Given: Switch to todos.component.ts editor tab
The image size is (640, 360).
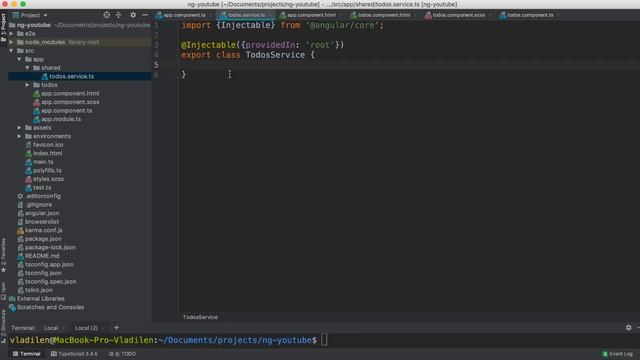Looking at the screenshot, I should coord(531,15).
